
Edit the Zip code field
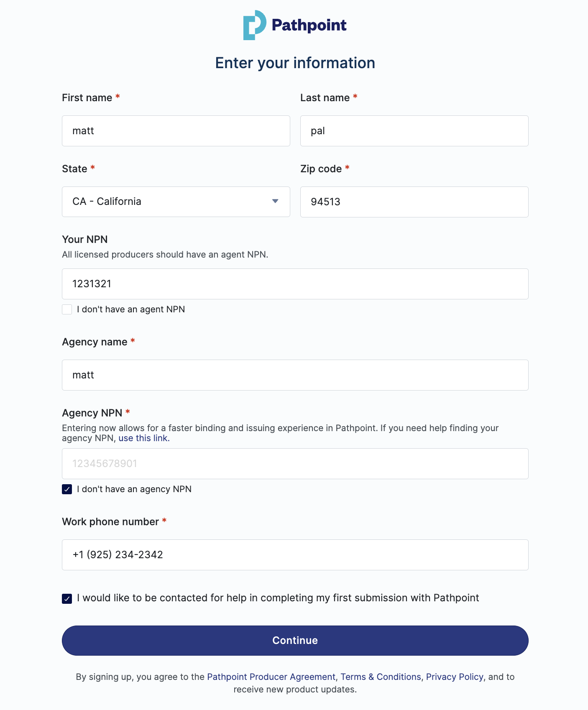tap(414, 202)
